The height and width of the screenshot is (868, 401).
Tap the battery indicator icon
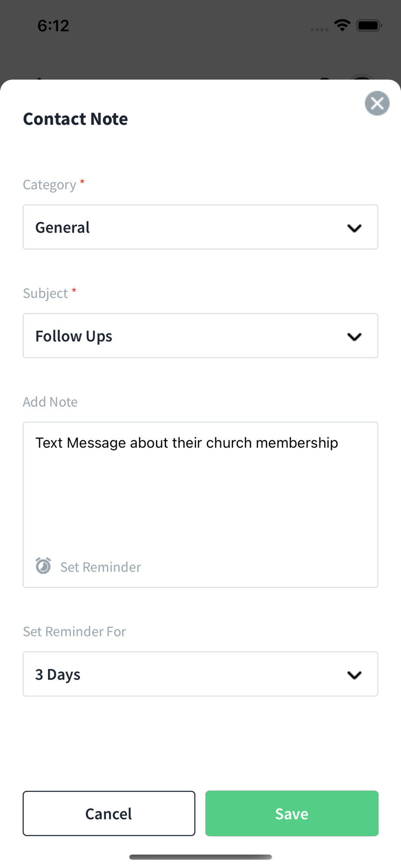(x=368, y=26)
